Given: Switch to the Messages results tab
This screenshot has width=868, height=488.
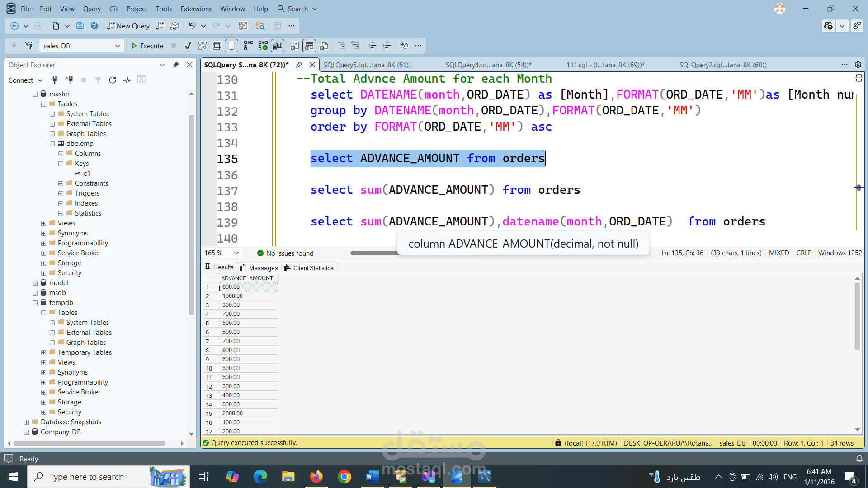Looking at the screenshot, I should tap(259, 267).
